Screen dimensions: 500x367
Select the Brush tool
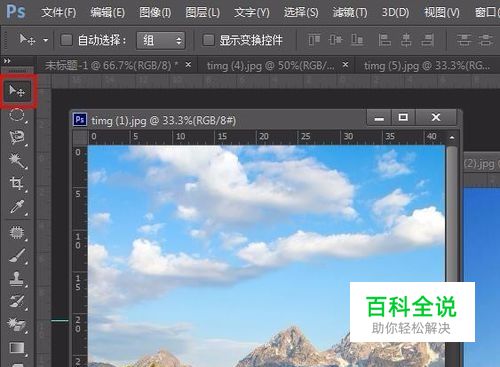click(17, 256)
